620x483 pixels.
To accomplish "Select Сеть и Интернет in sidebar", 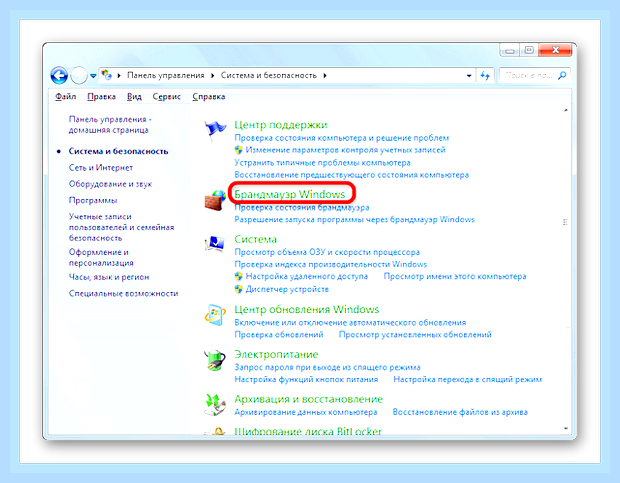I will [101, 168].
